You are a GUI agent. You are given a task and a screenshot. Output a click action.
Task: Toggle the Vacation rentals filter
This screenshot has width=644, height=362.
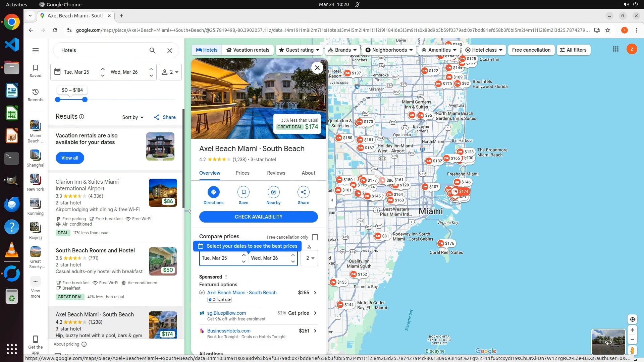coord(248,50)
